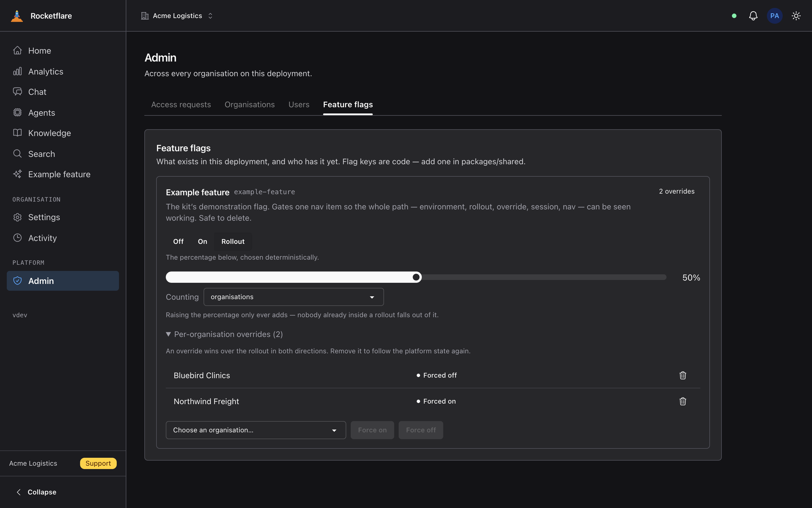Select the Feature flags tab
The height and width of the screenshot is (508, 812).
[348, 104]
